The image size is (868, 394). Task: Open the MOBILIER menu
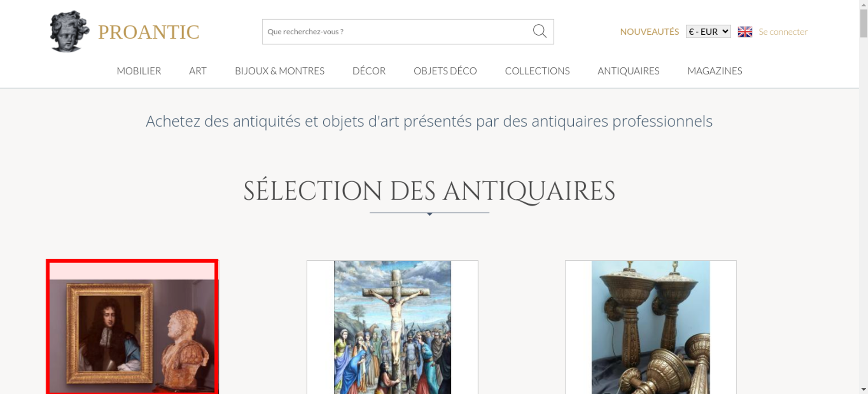[x=139, y=71]
